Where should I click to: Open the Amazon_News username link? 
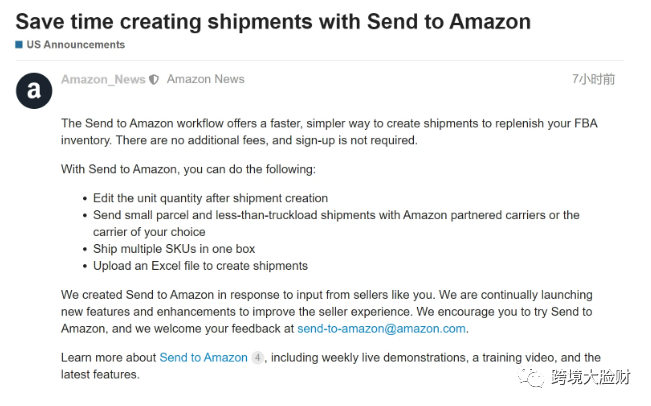tap(103, 79)
